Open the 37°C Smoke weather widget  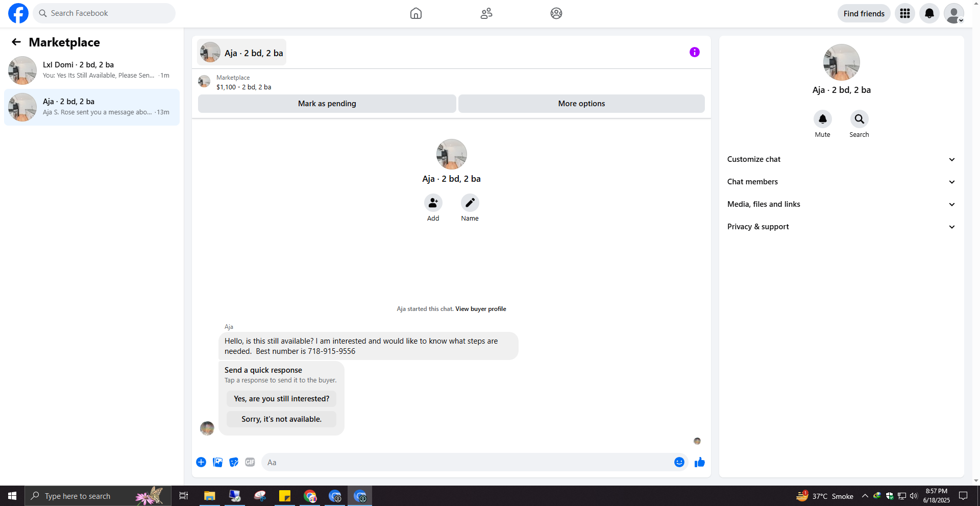825,496
